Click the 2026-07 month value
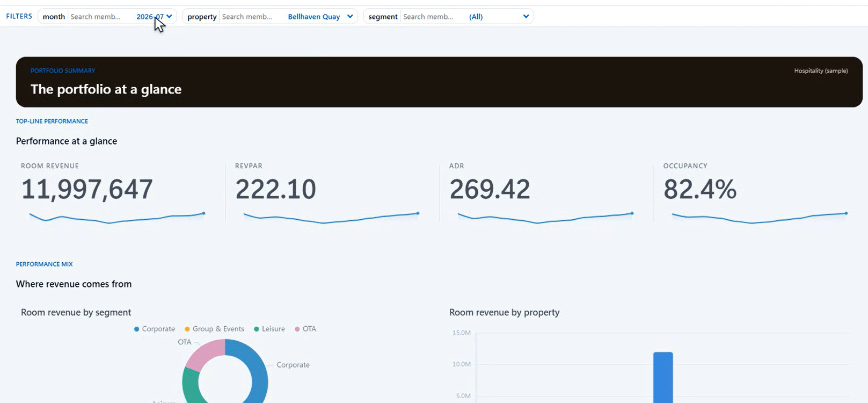This screenshot has height=403, width=868. (150, 17)
